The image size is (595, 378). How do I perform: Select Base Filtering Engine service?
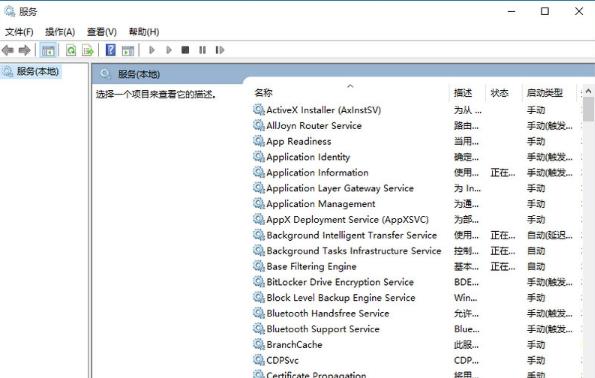point(312,266)
